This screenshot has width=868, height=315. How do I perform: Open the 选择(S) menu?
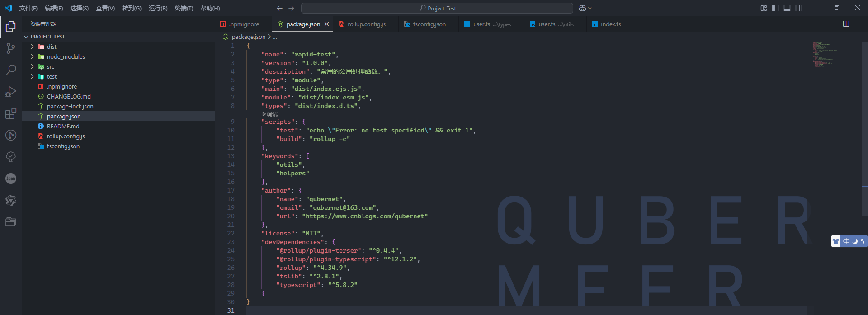click(x=80, y=8)
